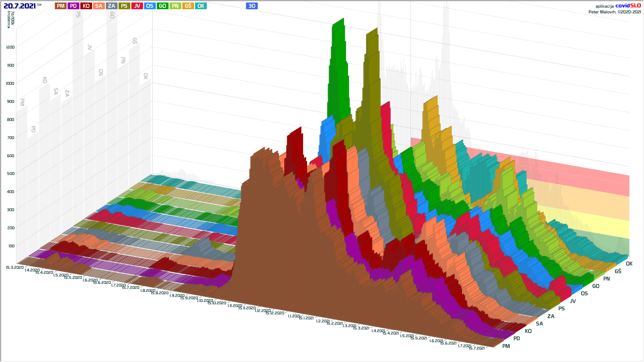644x362 pixels.
Task: Select the PS olive region button
Action: pyautogui.click(x=124, y=6)
